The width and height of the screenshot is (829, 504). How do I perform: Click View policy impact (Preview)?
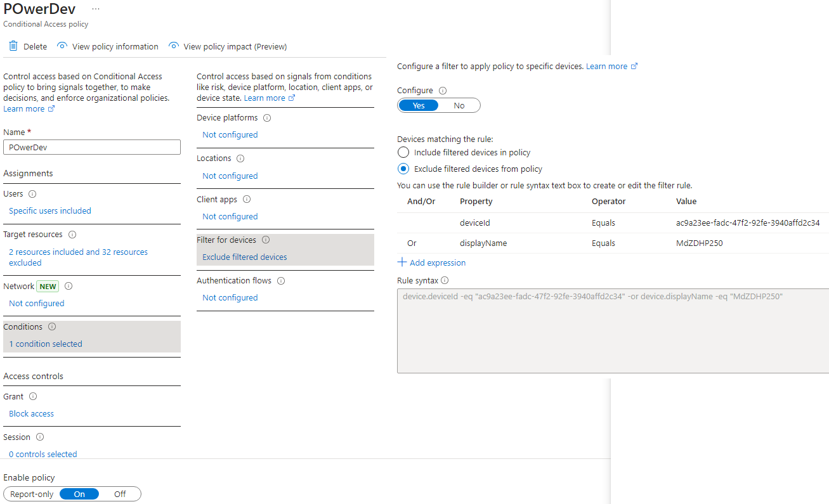click(228, 46)
